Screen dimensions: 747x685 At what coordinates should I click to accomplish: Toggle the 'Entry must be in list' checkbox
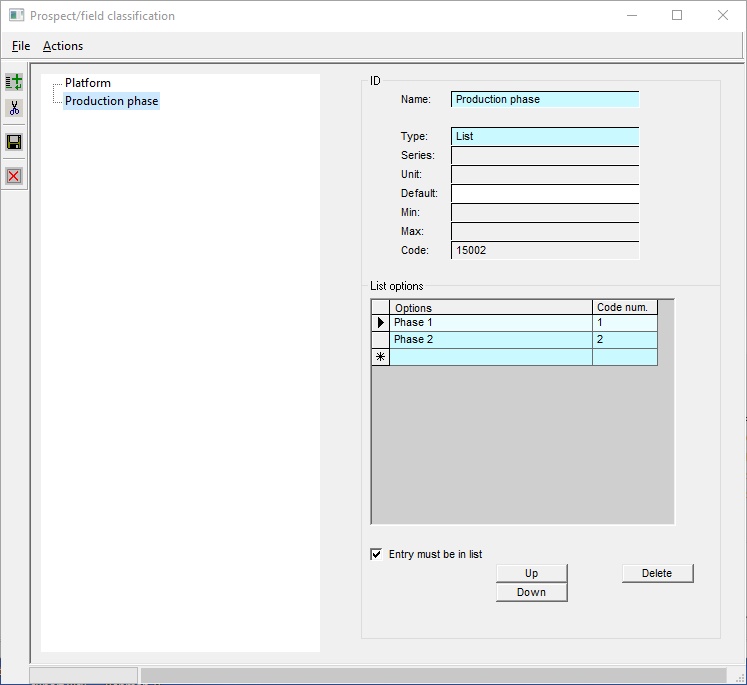(377, 554)
